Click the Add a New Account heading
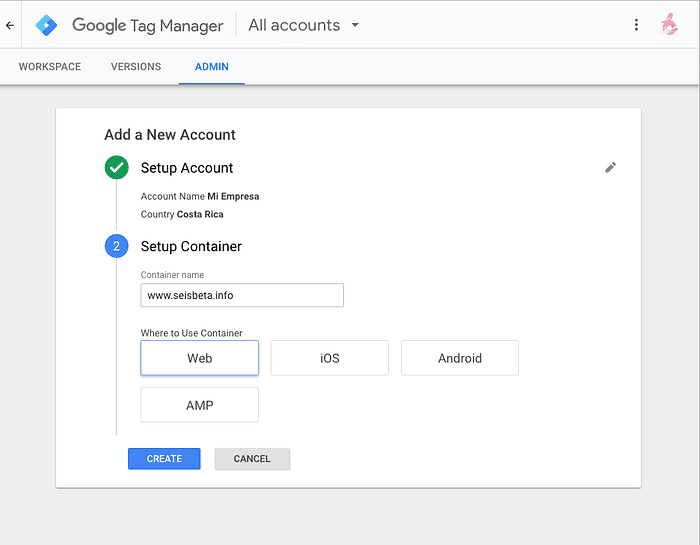 (170, 135)
